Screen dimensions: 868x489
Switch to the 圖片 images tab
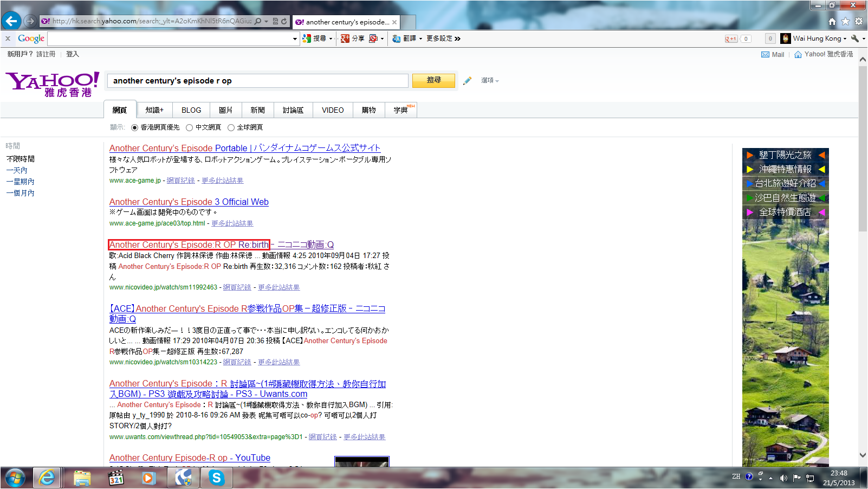(226, 110)
